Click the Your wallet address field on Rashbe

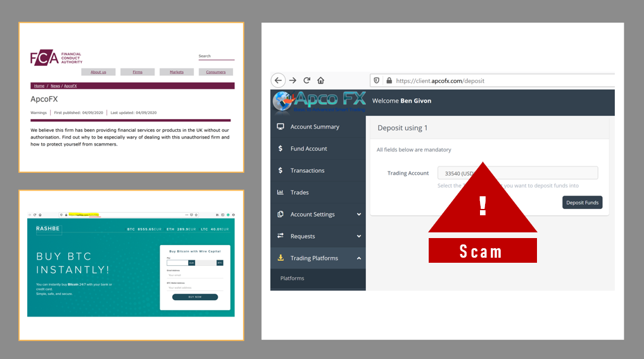point(194,287)
